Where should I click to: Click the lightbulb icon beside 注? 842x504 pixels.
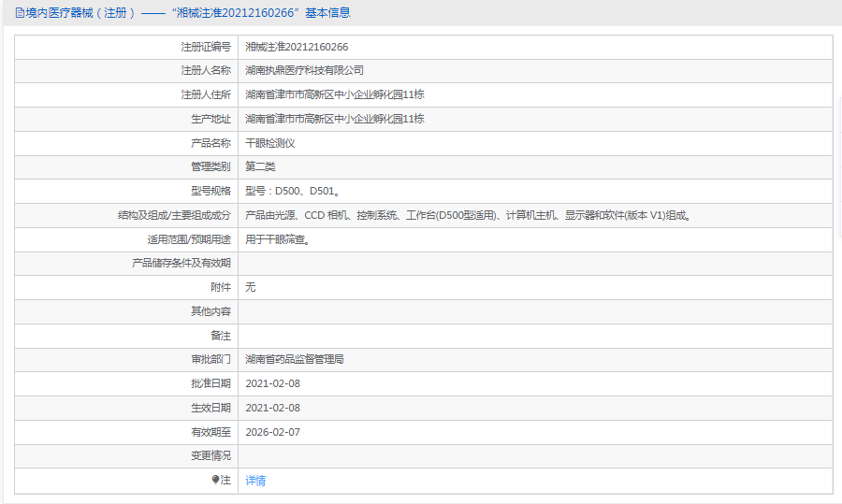click(216, 480)
